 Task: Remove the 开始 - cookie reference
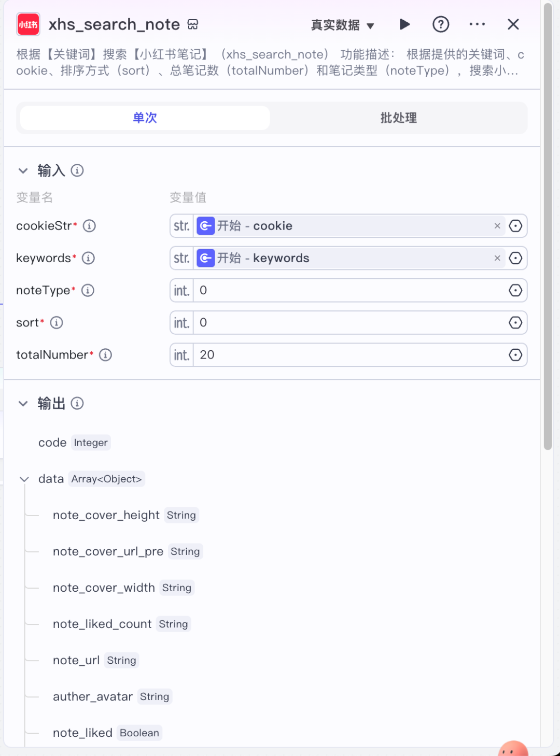pos(497,226)
